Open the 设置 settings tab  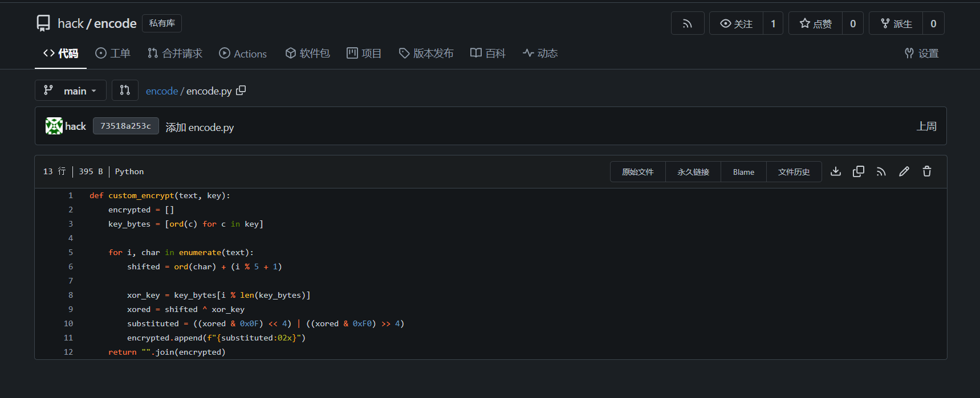921,54
